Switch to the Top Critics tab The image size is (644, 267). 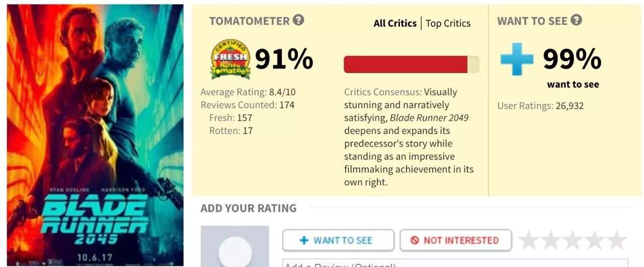pyautogui.click(x=448, y=23)
